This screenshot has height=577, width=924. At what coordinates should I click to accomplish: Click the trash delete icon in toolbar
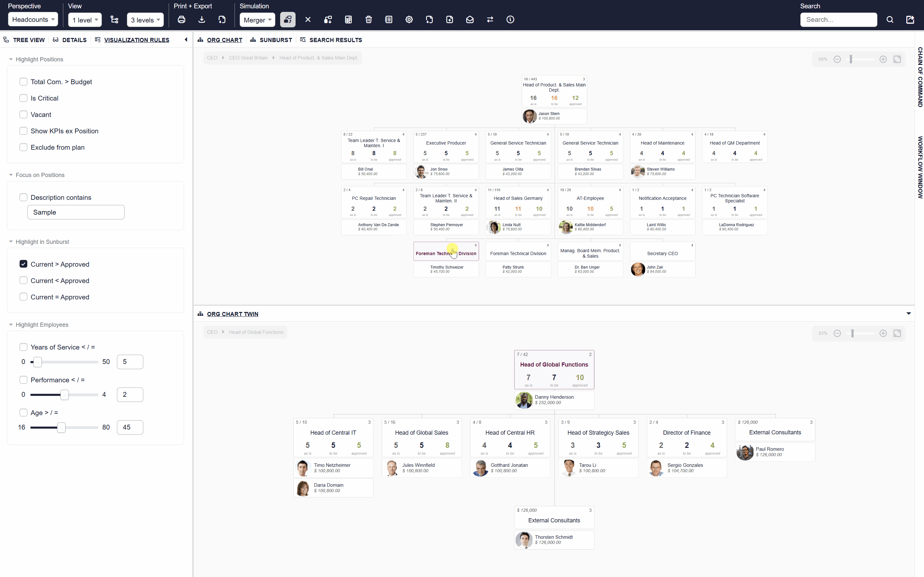[369, 20]
